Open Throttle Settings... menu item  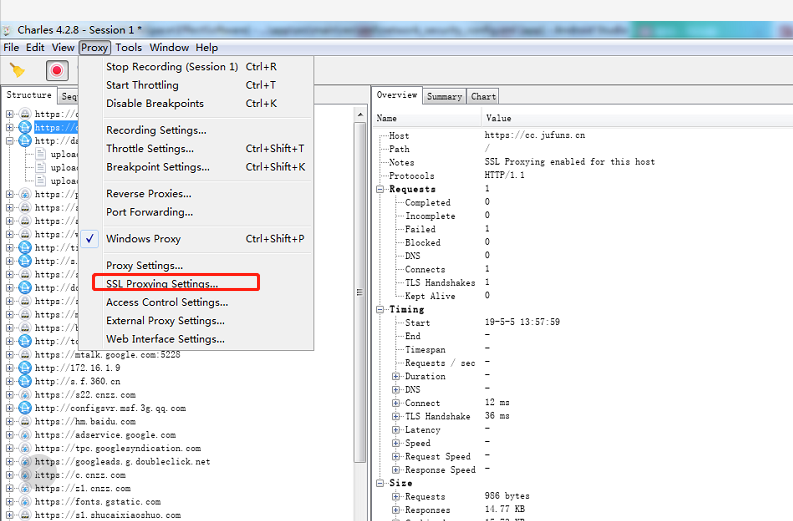click(x=196, y=148)
